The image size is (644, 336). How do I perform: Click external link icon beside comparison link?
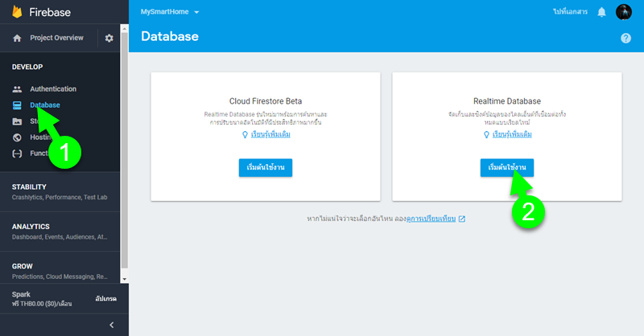(461, 219)
